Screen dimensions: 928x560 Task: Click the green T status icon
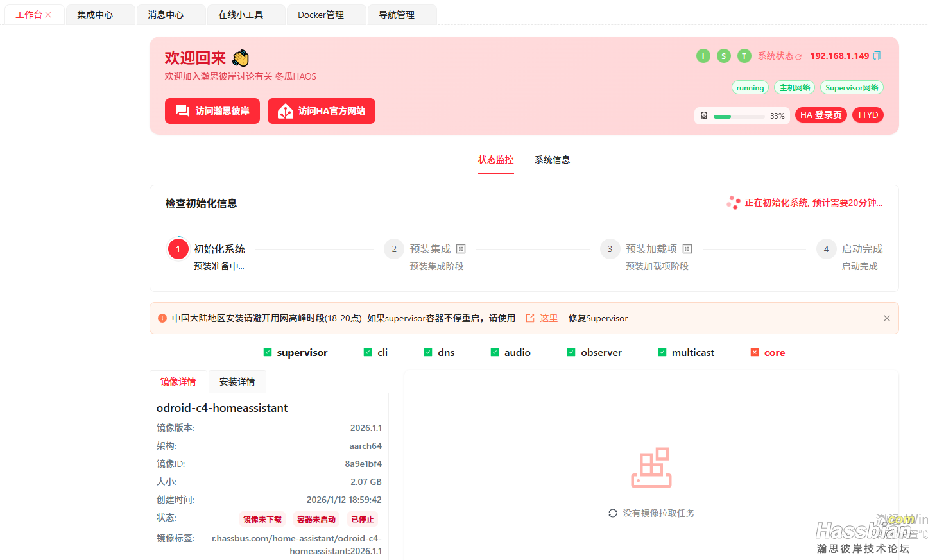tap(744, 56)
